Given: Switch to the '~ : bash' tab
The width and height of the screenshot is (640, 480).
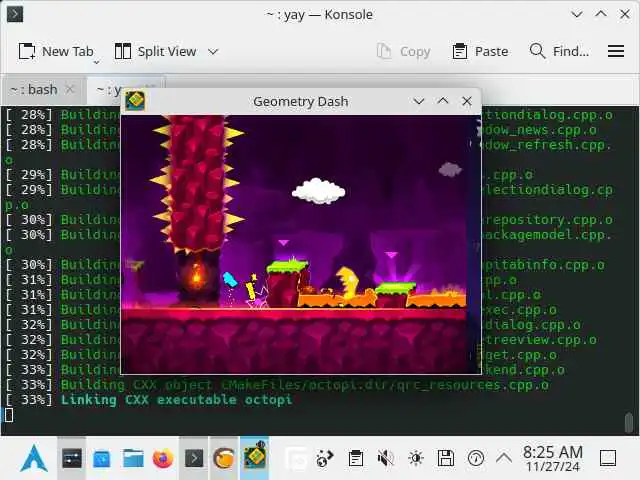Looking at the screenshot, I should [x=34, y=89].
